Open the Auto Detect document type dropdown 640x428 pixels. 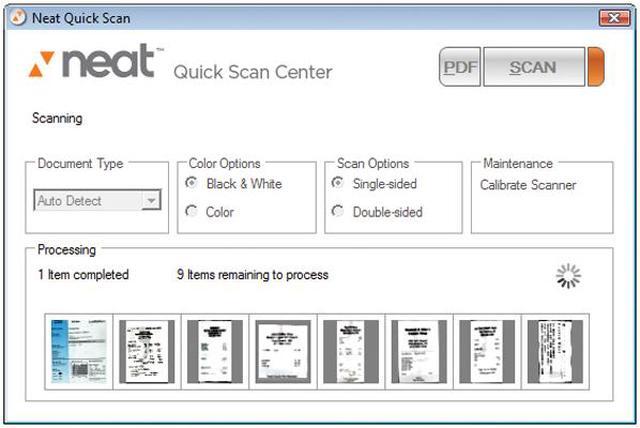98,200
